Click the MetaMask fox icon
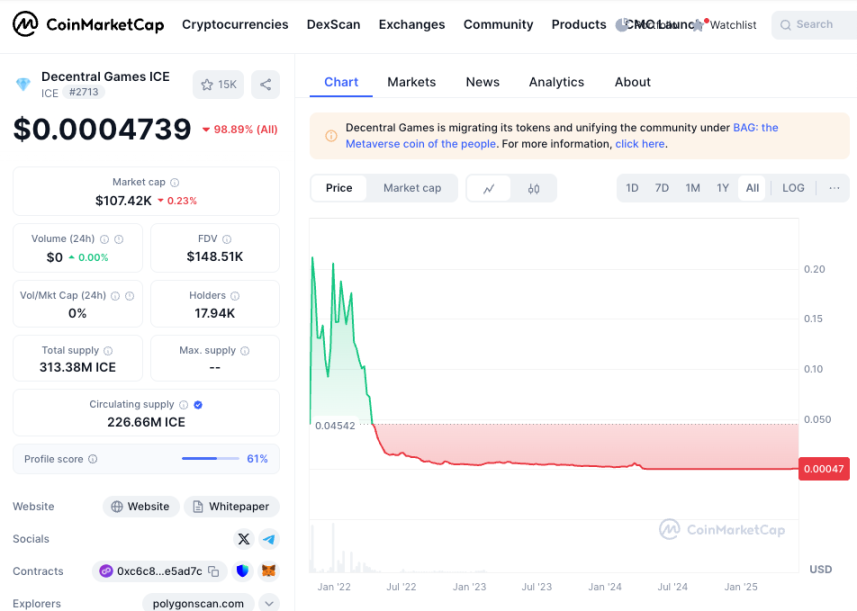The width and height of the screenshot is (857, 611). coord(269,572)
